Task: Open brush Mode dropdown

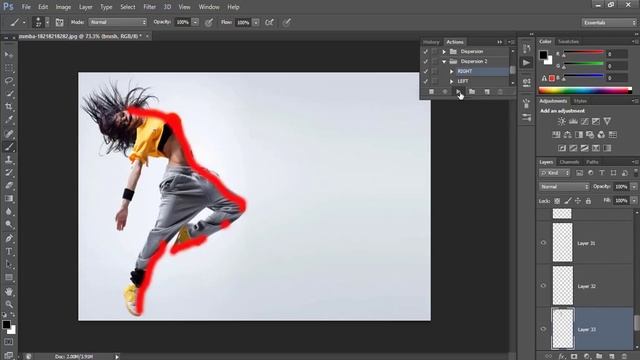Action: (118, 22)
